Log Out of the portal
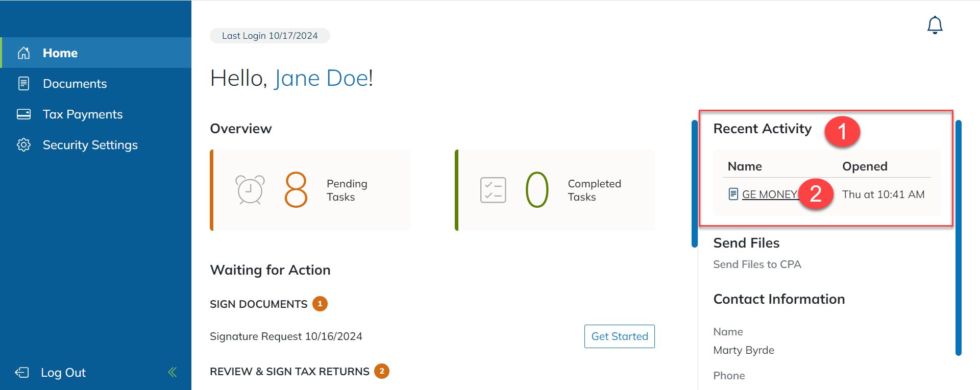Screen dimensions: 980x390 [x=63, y=373]
